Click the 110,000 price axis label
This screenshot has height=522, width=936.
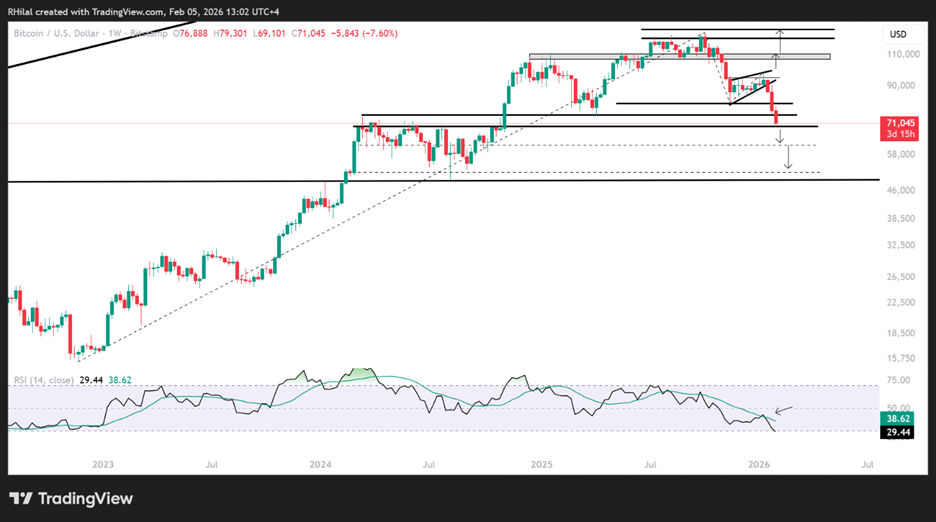pos(903,54)
